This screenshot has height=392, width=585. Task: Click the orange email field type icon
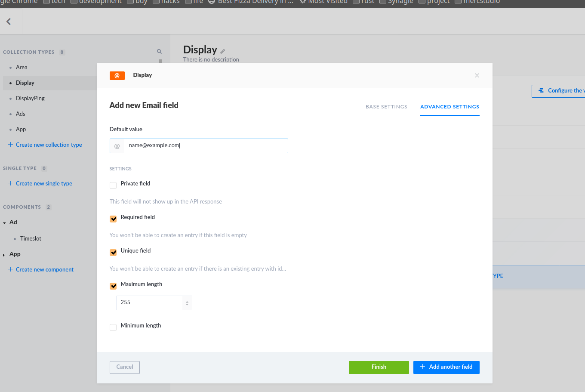coord(117,76)
